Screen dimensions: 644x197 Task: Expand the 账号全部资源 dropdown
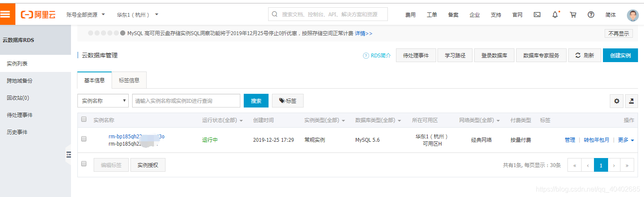point(86,15)
